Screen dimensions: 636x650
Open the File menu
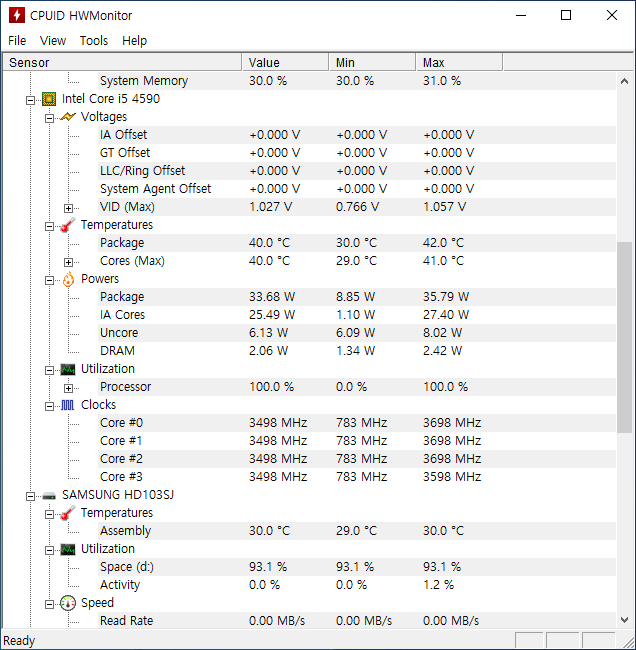pos(17,41)
